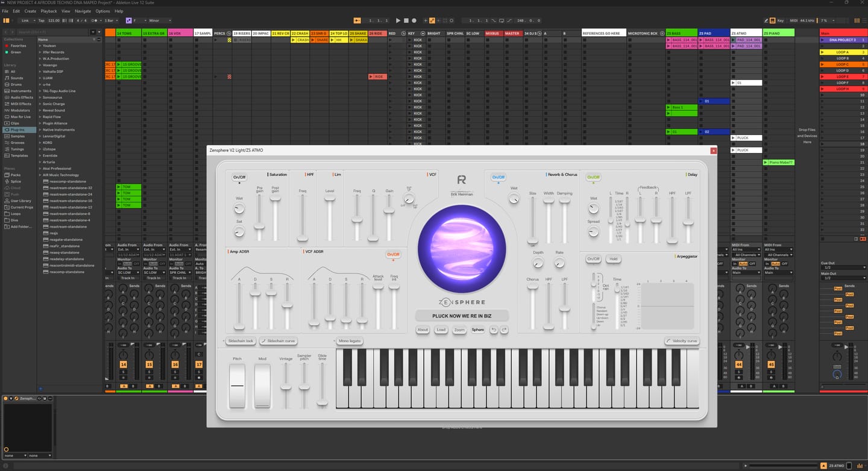Screen dimensions: 868x471
Task: Open the File menu
Action: (5, 11)
